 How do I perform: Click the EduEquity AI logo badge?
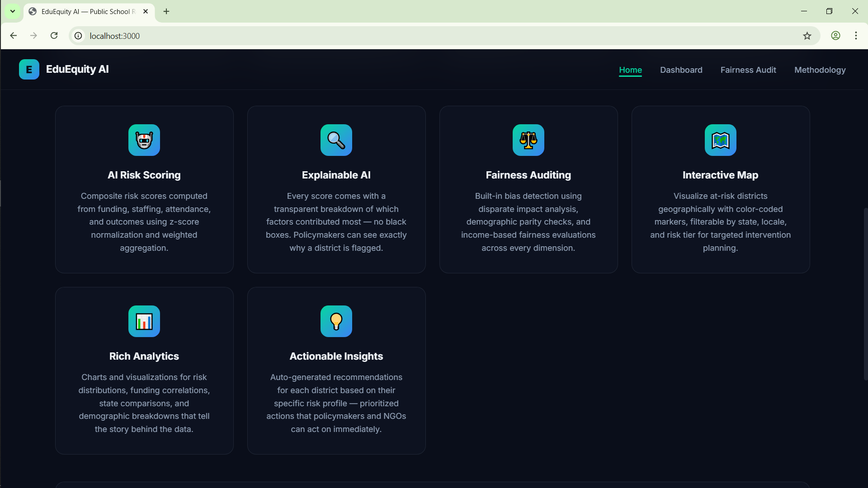click(x=29, y=70)
